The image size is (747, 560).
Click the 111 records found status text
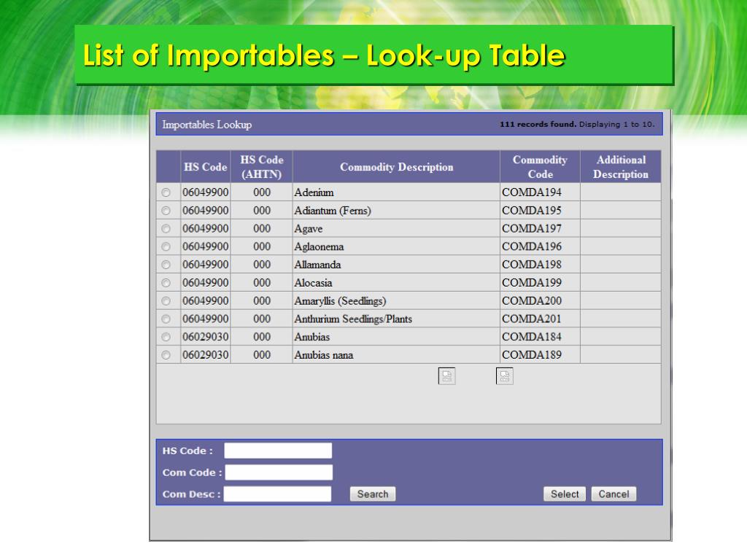(538, 124)
